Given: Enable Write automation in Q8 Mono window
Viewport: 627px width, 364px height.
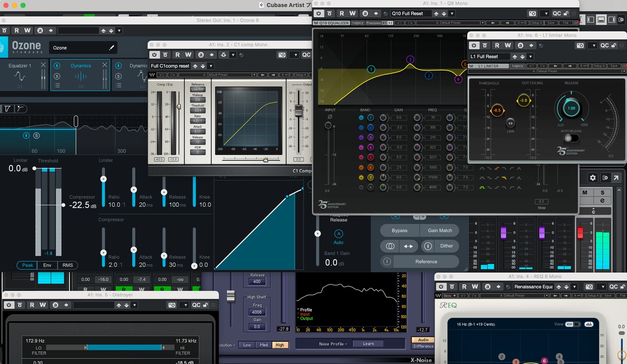Looking at the screenshot, I should (353, 13).
